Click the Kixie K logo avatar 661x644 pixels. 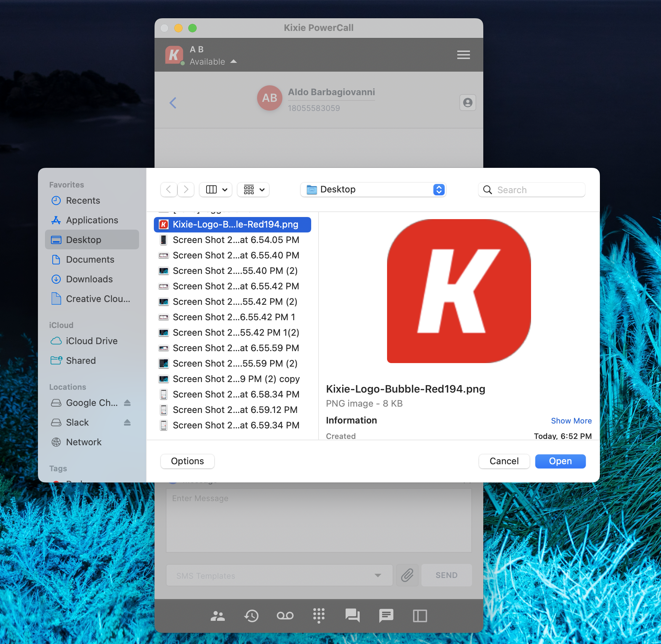click(x=174, y=55)
